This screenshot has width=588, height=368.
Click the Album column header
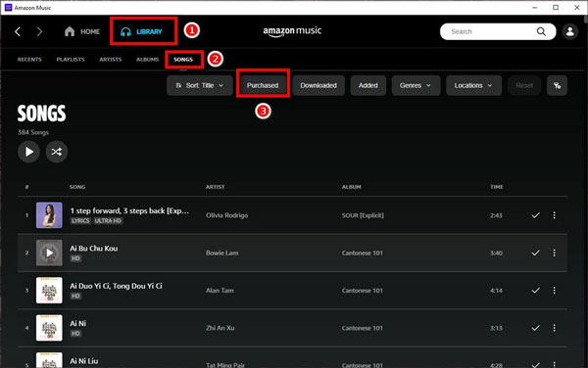point(352,187)
